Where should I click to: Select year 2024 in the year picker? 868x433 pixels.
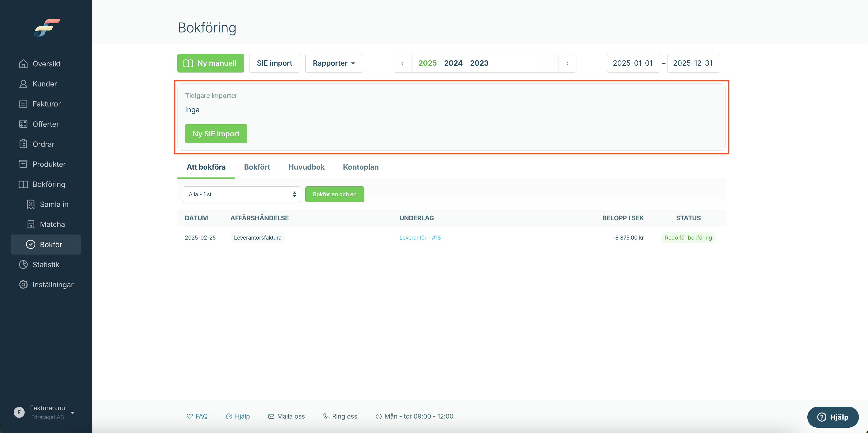(x=453, y=63)
